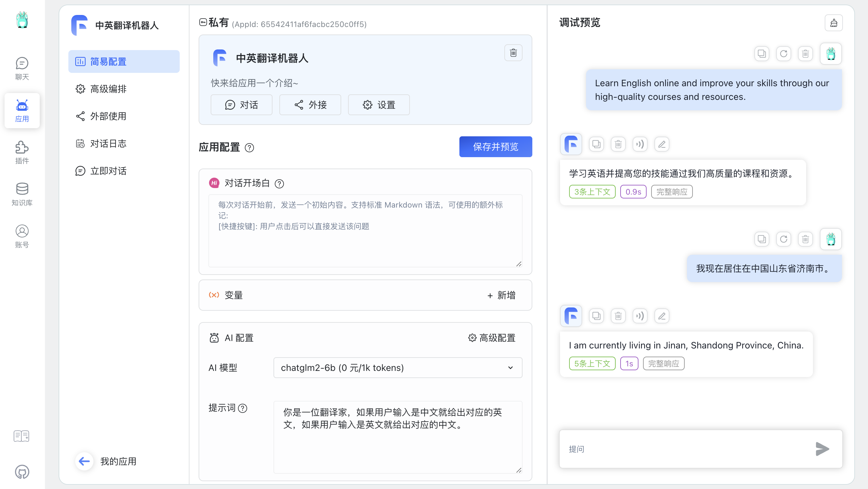The height and width of the screenshot is (489, 868).
Task: Edit the Jinan English reply with pencil icon
Action: (x=662, y=316)
